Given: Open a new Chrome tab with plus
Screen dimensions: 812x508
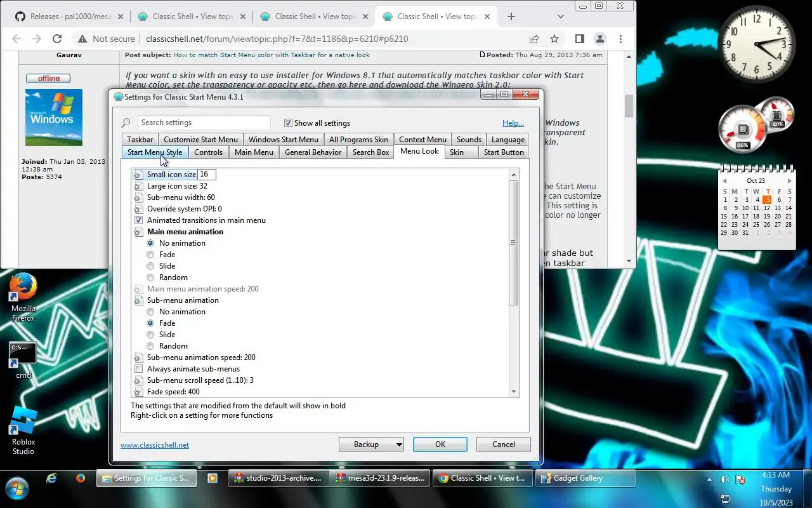Looking at the screenshot, I should (511, 17).
